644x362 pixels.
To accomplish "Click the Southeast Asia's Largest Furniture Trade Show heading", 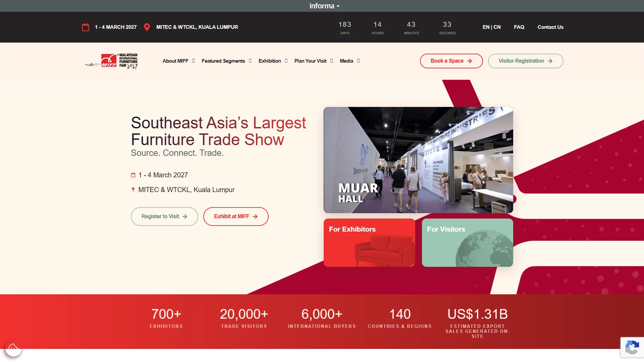I will (x=218, y=131).
